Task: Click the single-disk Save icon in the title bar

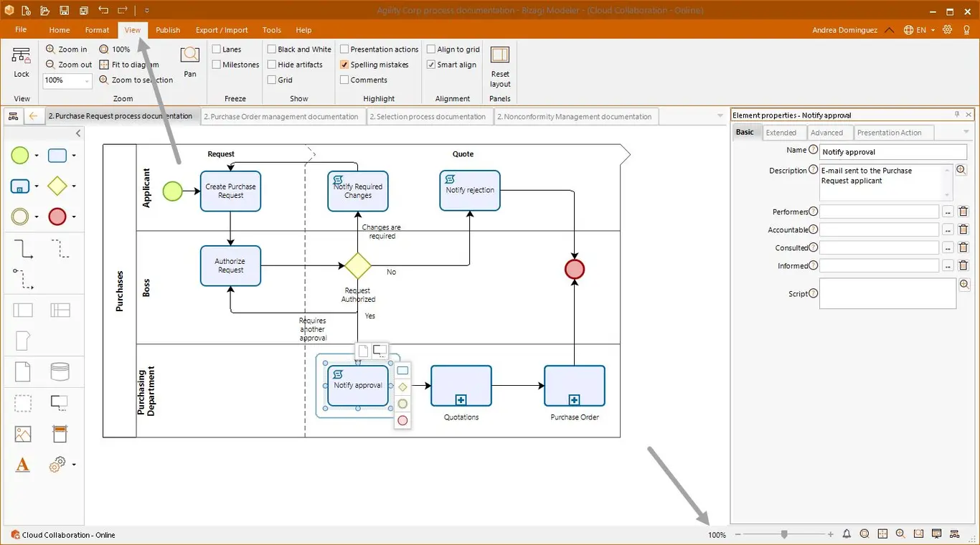Action: point(65,11)
